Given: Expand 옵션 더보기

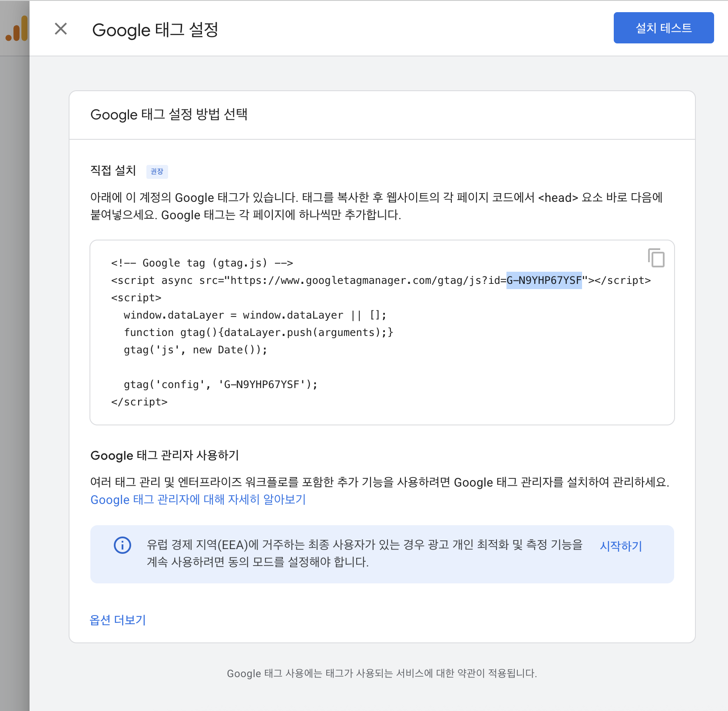Looking at the screenshot, I should tap(118, 620).
